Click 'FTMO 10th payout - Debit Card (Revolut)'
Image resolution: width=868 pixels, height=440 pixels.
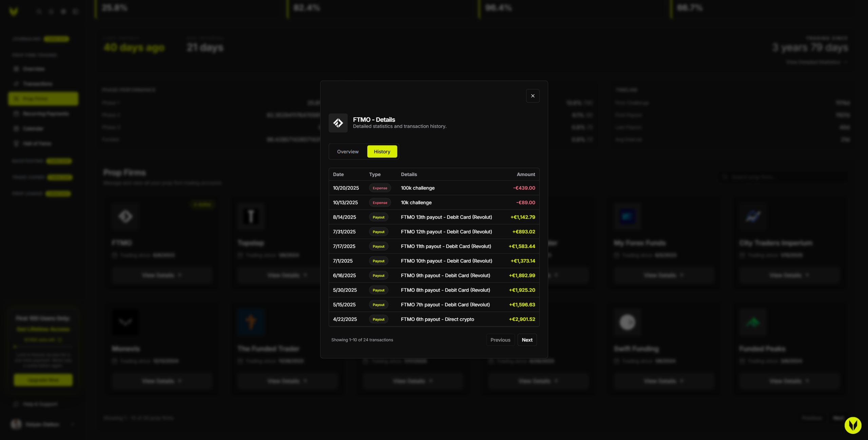click(x=446, y=261)
